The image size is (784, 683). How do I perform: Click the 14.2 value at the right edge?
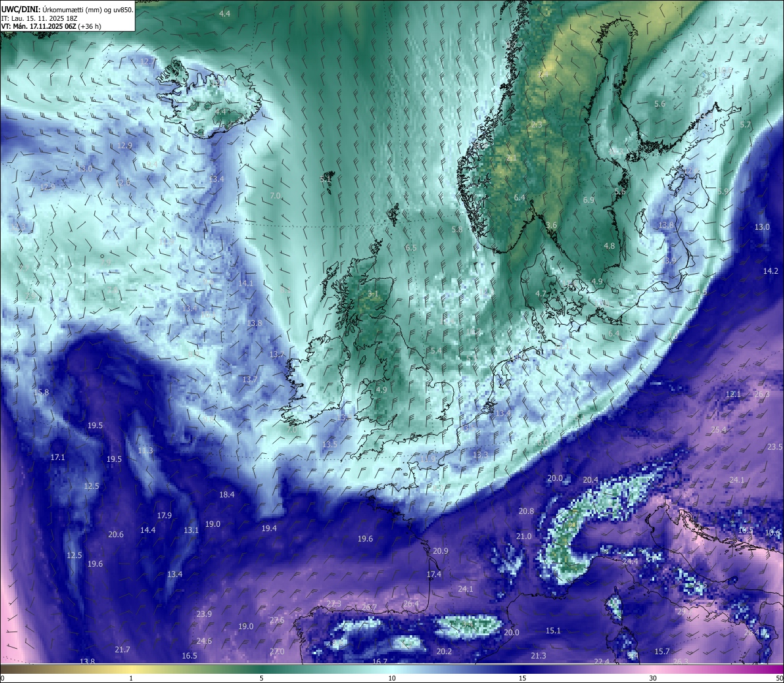pyautogui.click(x=771, y=271)
